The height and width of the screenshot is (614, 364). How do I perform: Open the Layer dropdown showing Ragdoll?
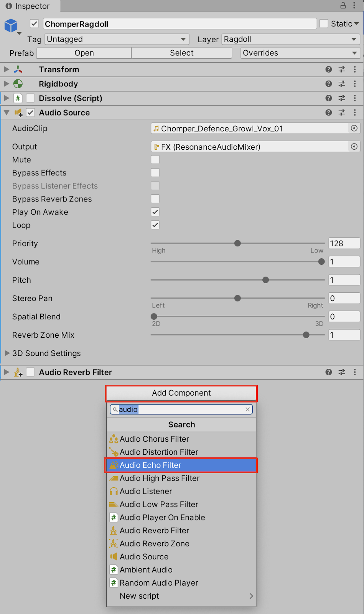(291, 39)
